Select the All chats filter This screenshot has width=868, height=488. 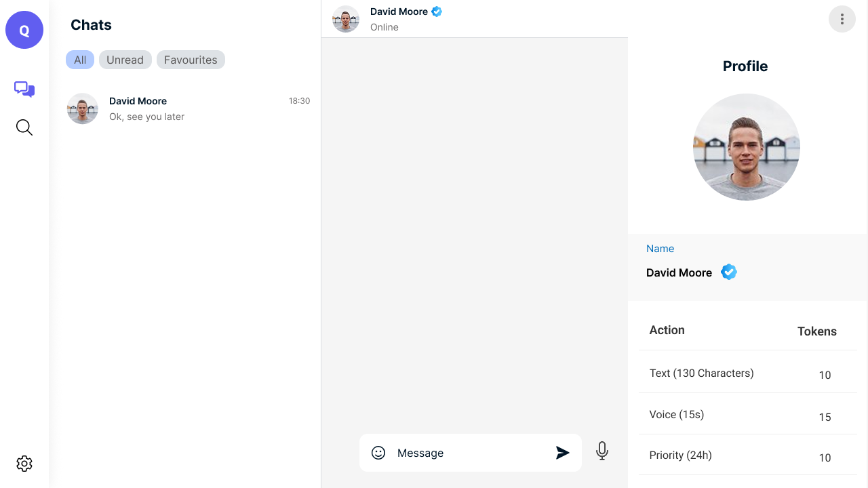[x=79, y=60]
